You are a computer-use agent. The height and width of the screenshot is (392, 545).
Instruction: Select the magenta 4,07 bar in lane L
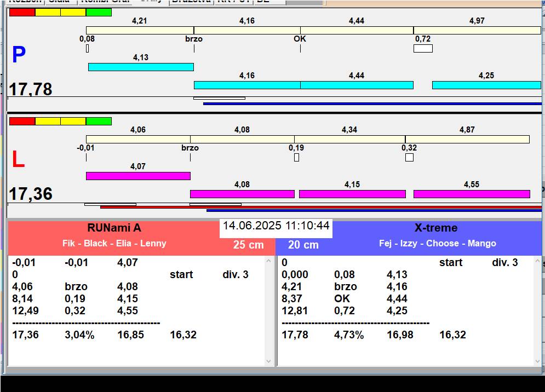(138, 176)
